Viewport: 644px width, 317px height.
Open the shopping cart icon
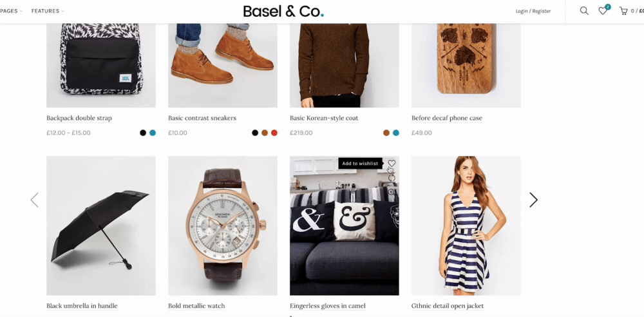tap(623, 11)
